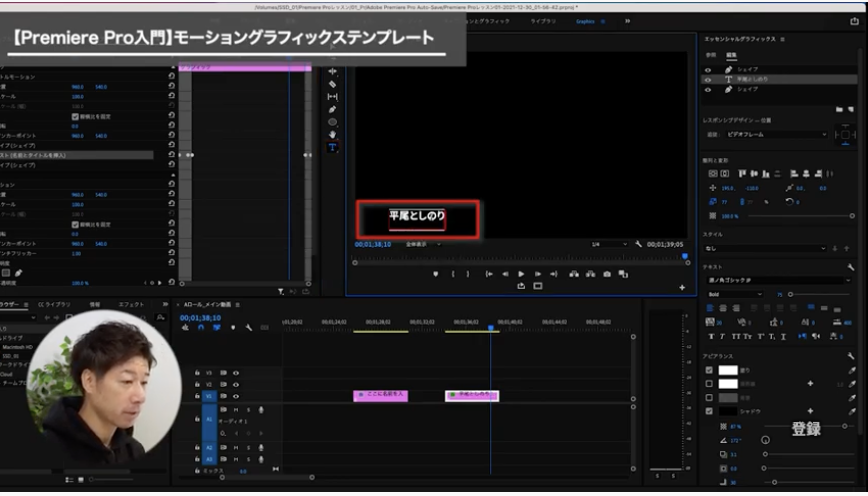This screenshot has height=496, width=868.
Task: Center align text in Text section
Action: (724, 308)
